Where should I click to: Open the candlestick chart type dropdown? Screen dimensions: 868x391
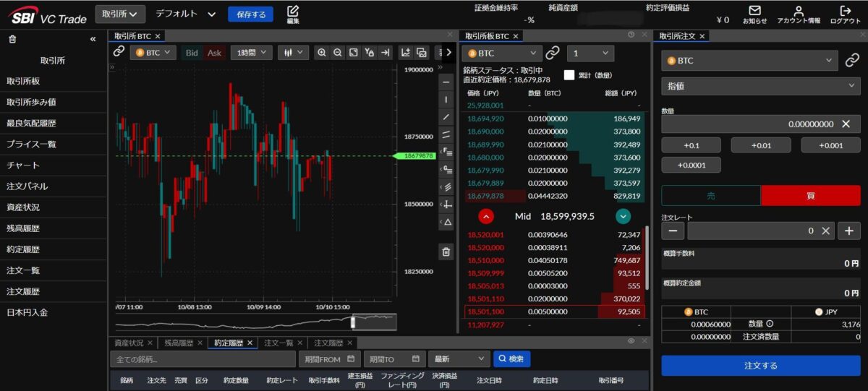coord(293,53)
